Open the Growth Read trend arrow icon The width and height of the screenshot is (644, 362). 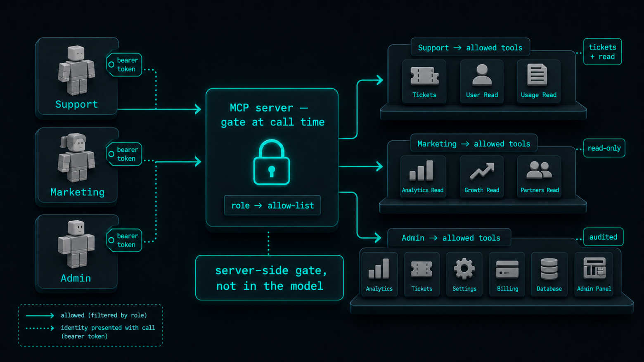482,171
